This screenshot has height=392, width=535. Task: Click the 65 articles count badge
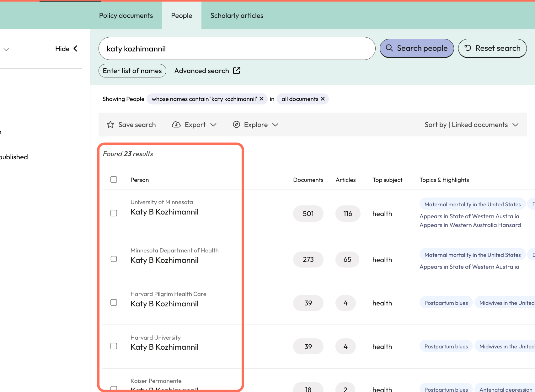click(347, 259)
